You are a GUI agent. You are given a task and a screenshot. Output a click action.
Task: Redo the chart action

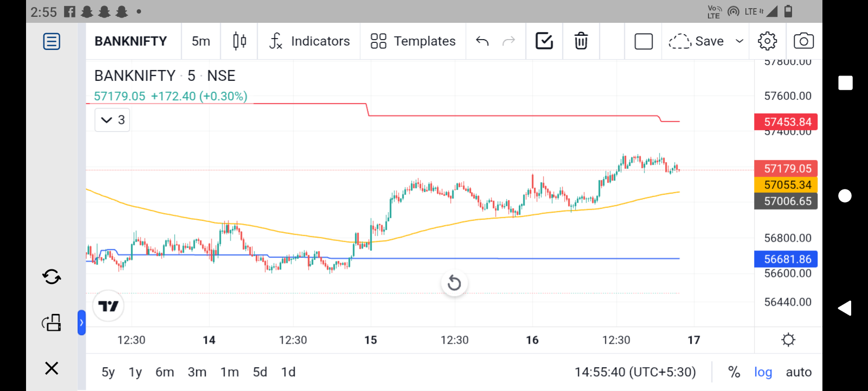(x=508, y=41)
